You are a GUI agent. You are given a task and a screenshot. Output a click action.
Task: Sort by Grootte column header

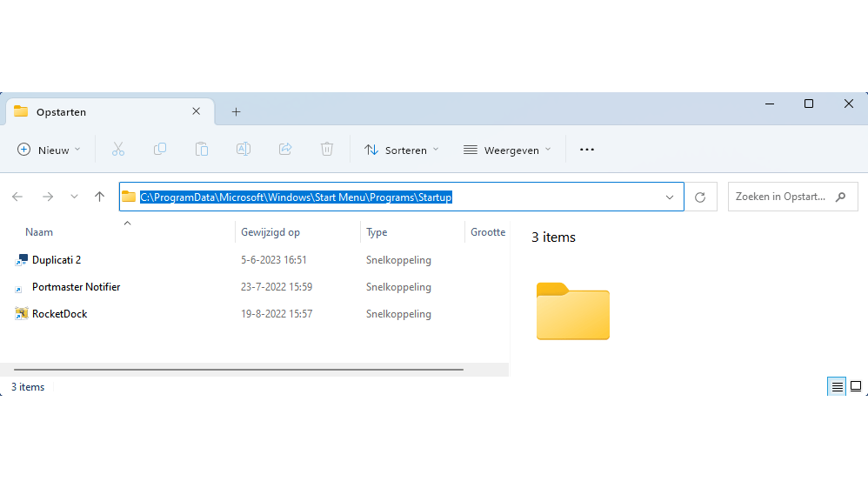coord(488,232)
